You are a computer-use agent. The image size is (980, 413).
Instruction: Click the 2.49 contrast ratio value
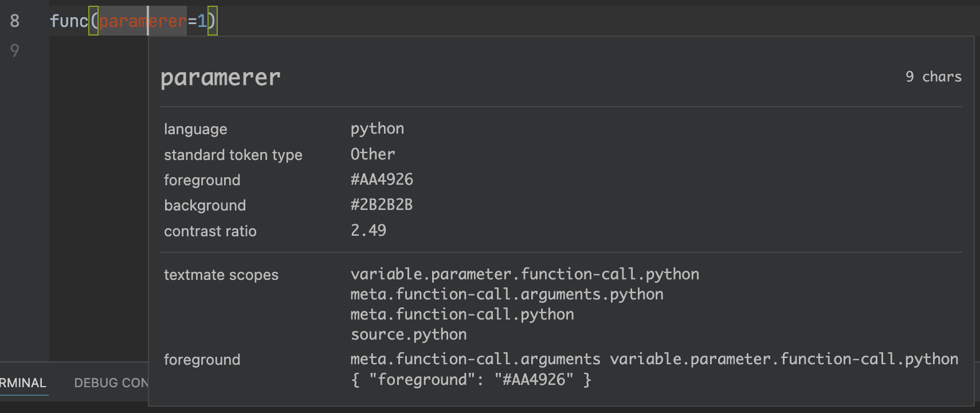369,231
